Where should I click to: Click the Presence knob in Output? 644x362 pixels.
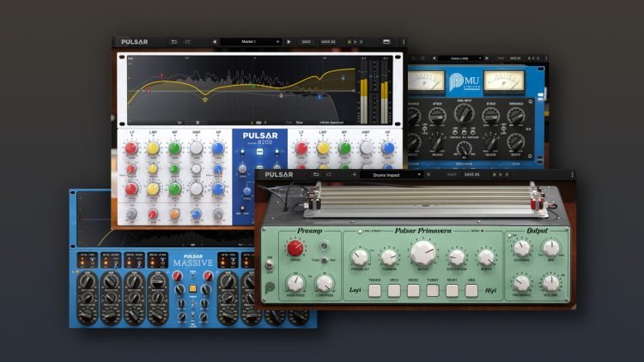[x=521, y=283]
